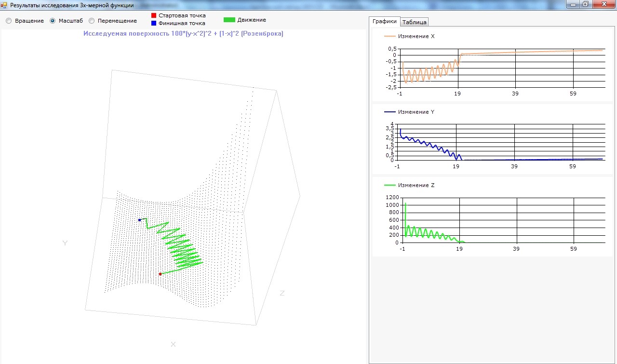This screenshot has height=364, width=617.
Task: Open the Графики tab
Action: pyautogui.click(x=385, y=21)
